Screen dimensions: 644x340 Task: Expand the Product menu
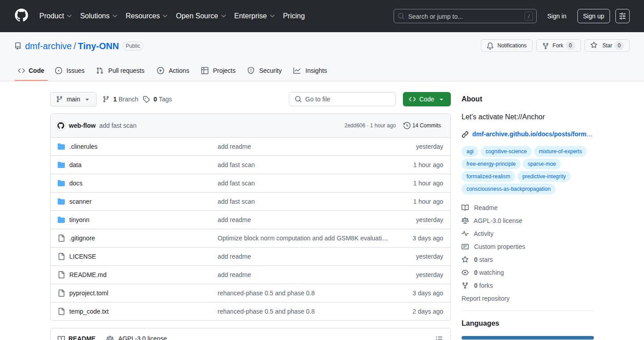[55, 16]
